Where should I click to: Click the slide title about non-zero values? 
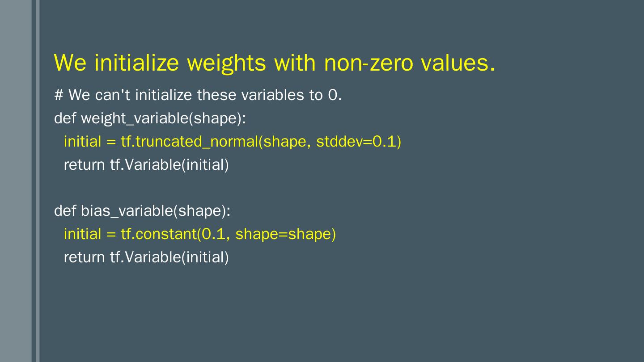tap(275, 63)
